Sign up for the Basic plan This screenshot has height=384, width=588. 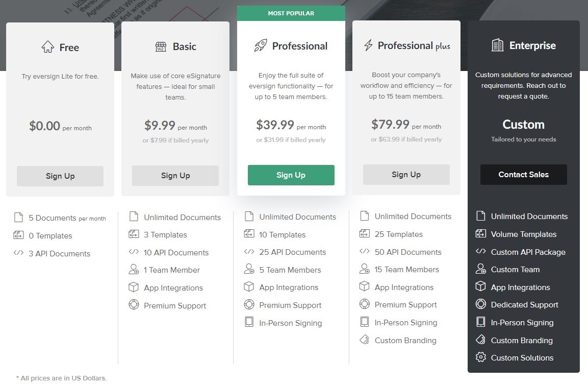175,175
